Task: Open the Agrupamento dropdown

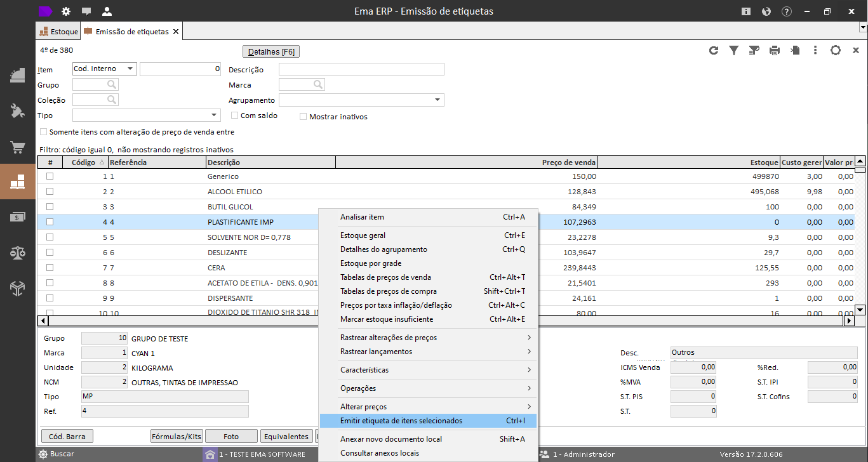Action: coord(437,100)
